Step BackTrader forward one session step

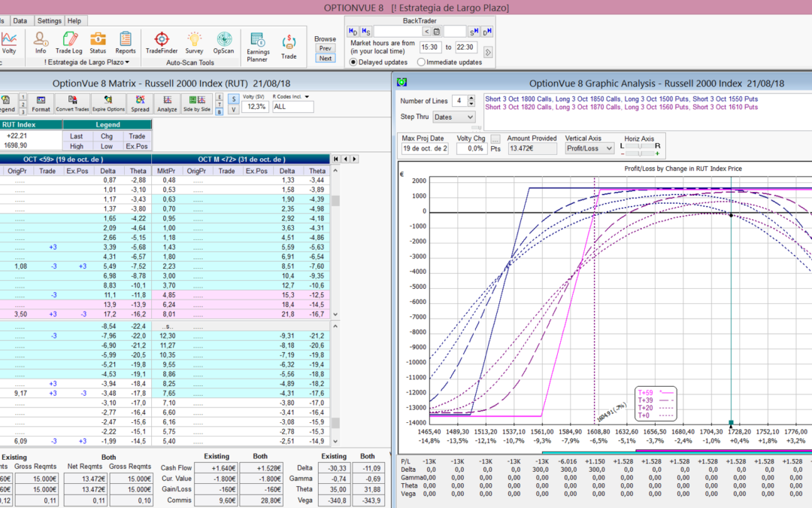tap(474, 32)
